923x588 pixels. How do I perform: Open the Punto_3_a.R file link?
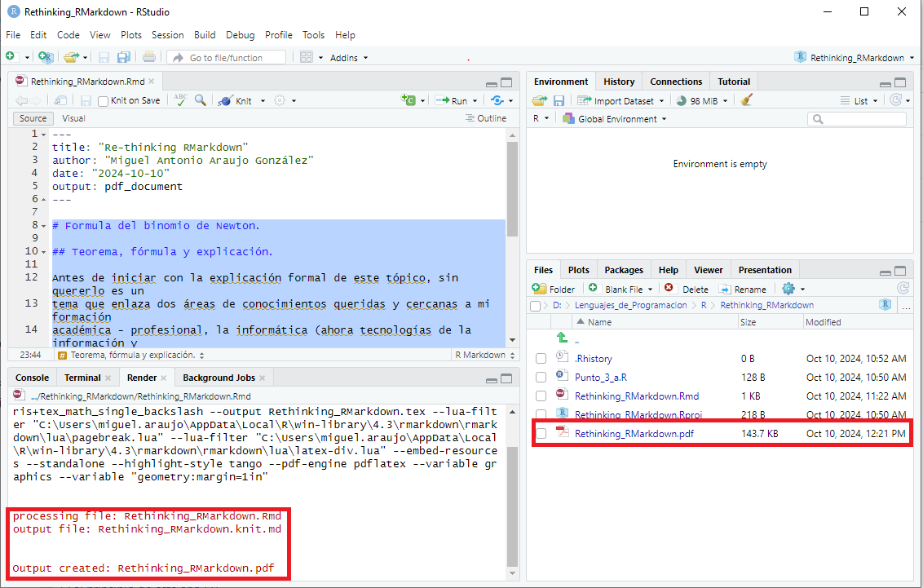click(x=600, y=378)
